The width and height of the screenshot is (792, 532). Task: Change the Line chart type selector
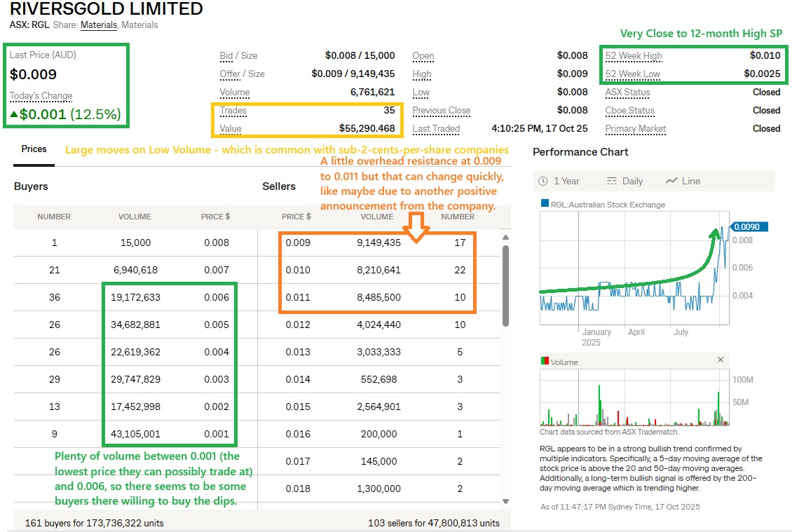click(x=683, y=181)
